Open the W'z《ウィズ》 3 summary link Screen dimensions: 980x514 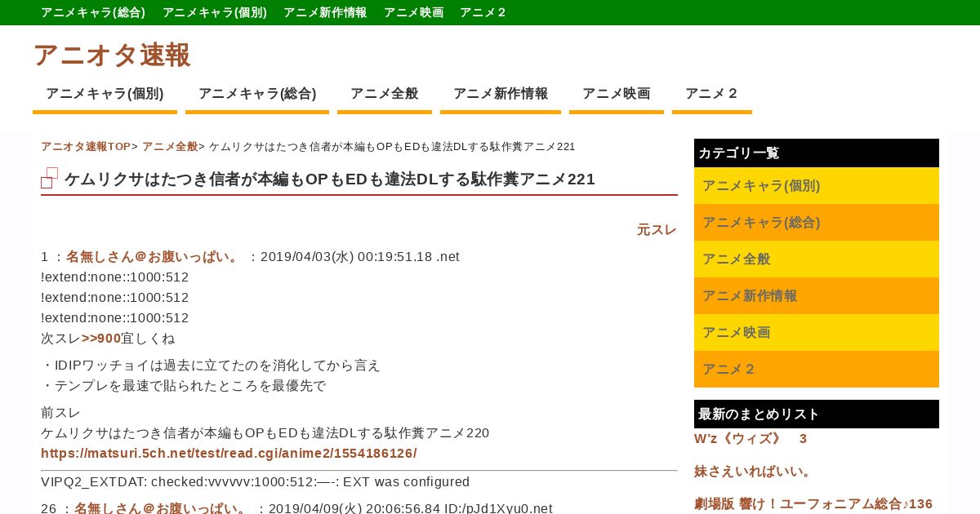tap(751, 439)
